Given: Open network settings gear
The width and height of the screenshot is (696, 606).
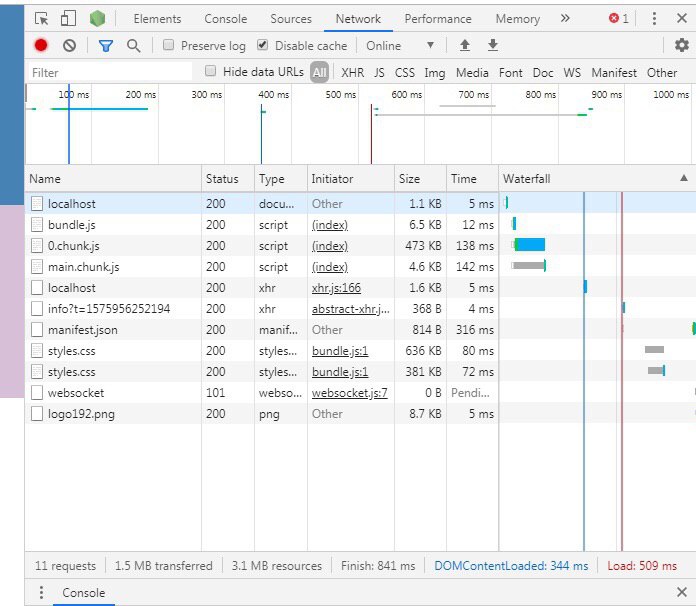Looking at the screenshot, I should click(x=682, y=46).
